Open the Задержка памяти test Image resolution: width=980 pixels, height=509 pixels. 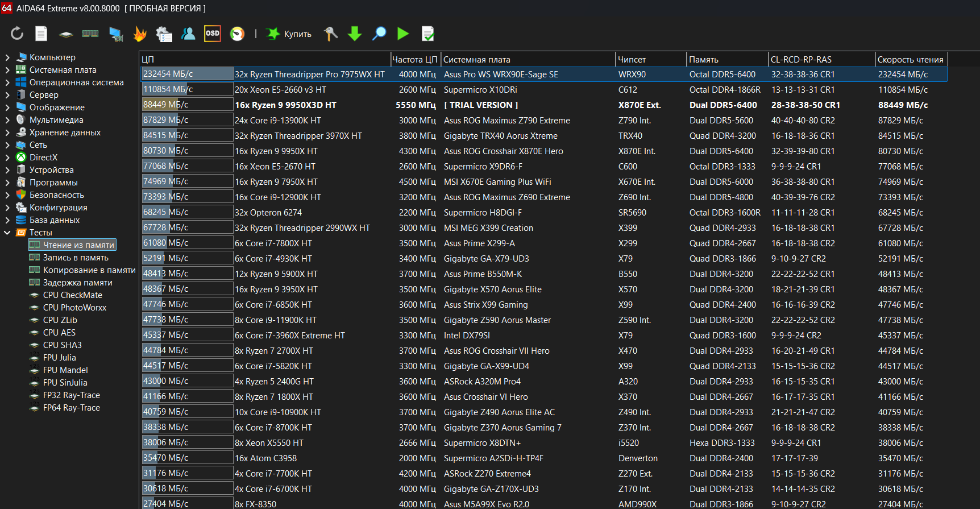pyautogui.click(x=70, y=283)
